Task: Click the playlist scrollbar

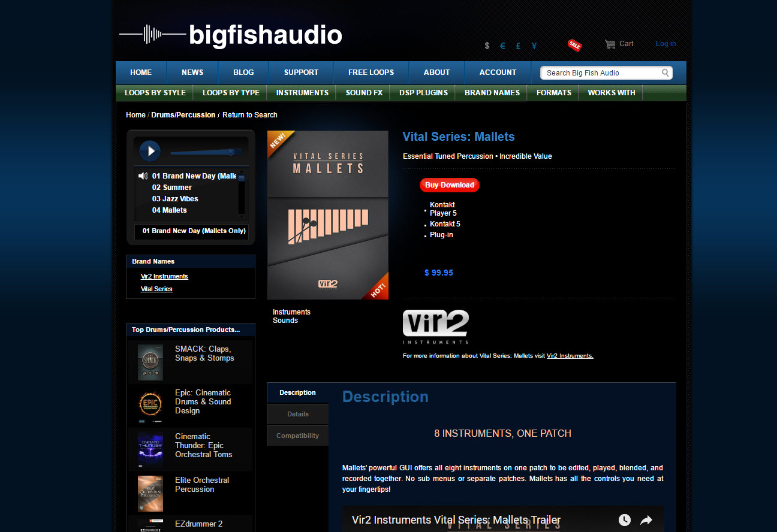Action: tap(242, 193)
